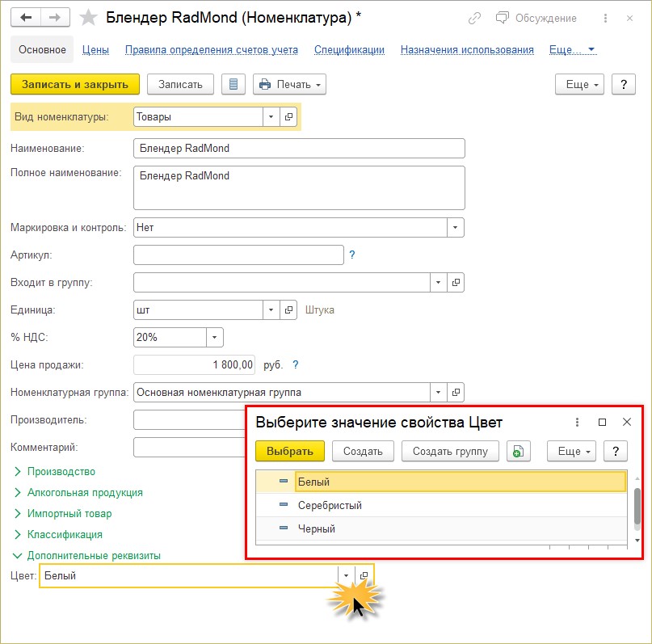Expand the Алкогольная продукция section

tap(84, 492)
